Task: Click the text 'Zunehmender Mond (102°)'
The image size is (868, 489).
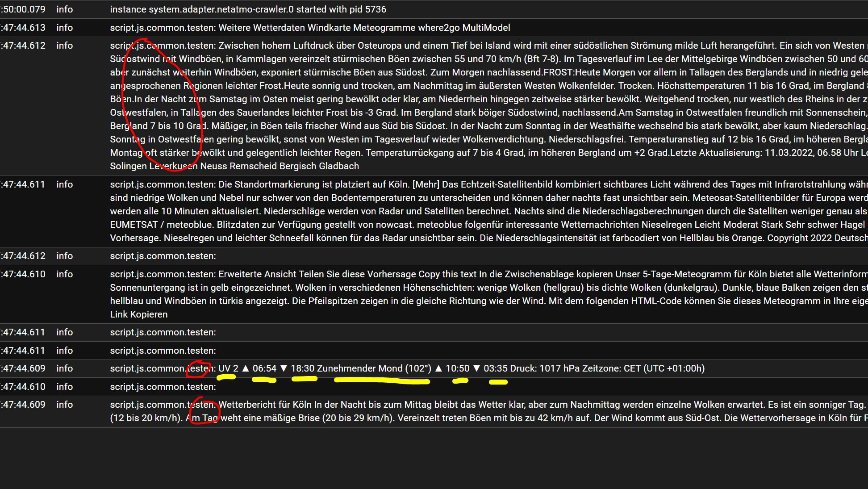Action: (374, 368)
